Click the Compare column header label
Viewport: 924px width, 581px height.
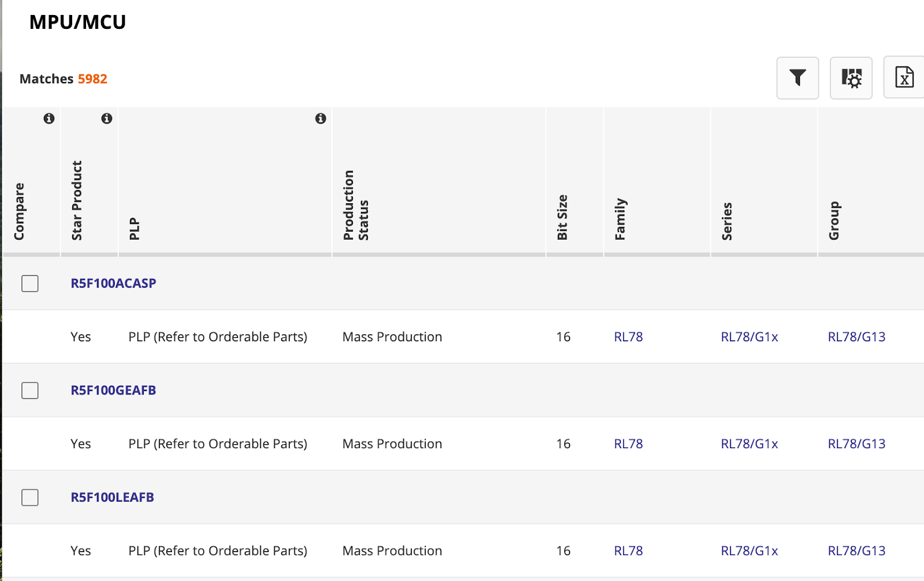tap(19, 211)
